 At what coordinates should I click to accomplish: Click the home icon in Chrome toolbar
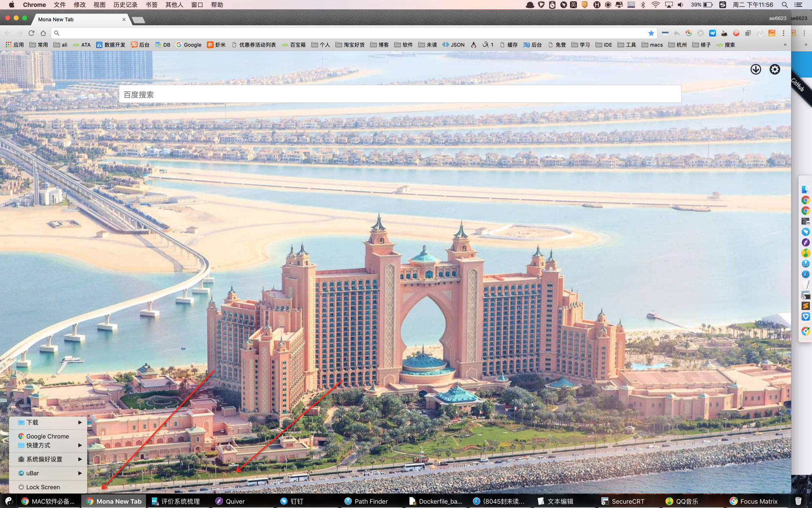(x=43, y=33)
